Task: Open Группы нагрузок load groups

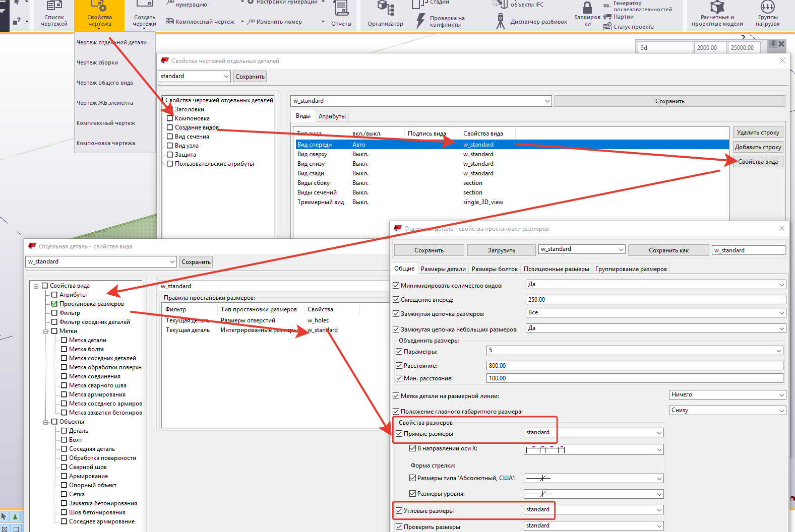Action: point(767,14)
